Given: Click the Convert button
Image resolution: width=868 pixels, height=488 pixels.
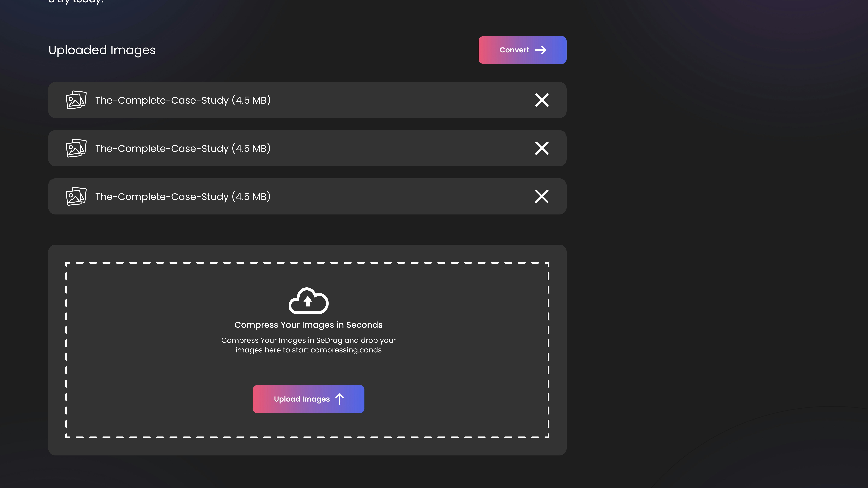Looking at the screenshot, I should (522, 50).
